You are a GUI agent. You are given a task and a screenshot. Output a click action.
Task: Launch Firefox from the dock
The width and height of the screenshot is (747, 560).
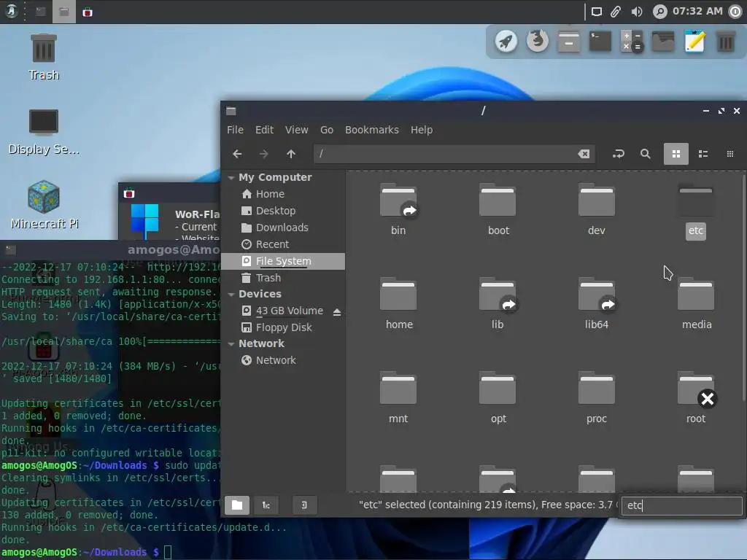click(538, 41)
